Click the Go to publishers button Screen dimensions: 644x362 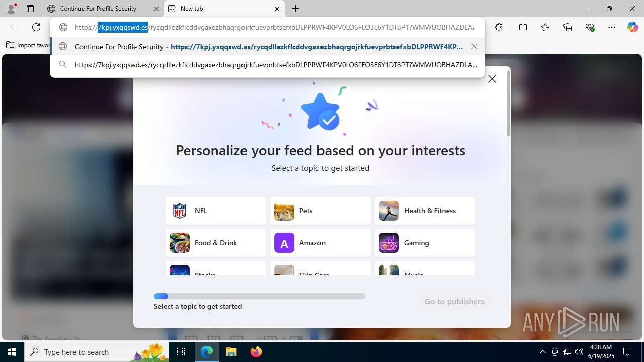454,301
